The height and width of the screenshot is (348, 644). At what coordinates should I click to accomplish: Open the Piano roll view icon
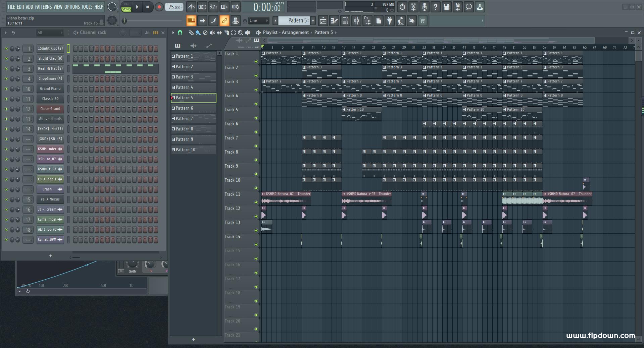(x=334, y=21)
